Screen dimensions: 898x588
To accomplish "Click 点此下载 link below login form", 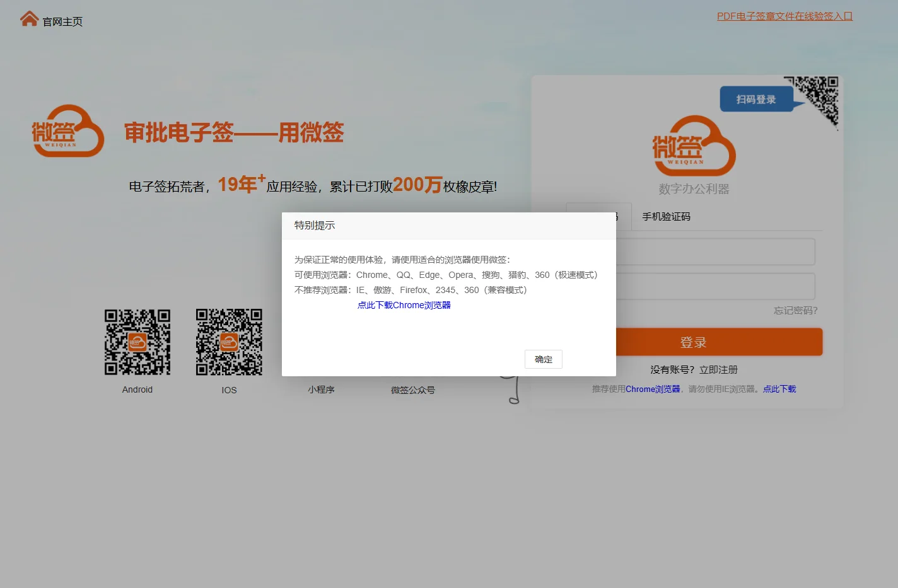I will 779,389.
